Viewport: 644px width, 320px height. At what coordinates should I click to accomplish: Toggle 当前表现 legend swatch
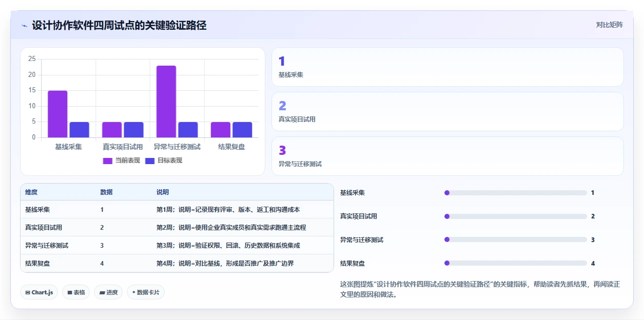pos(108,161)
